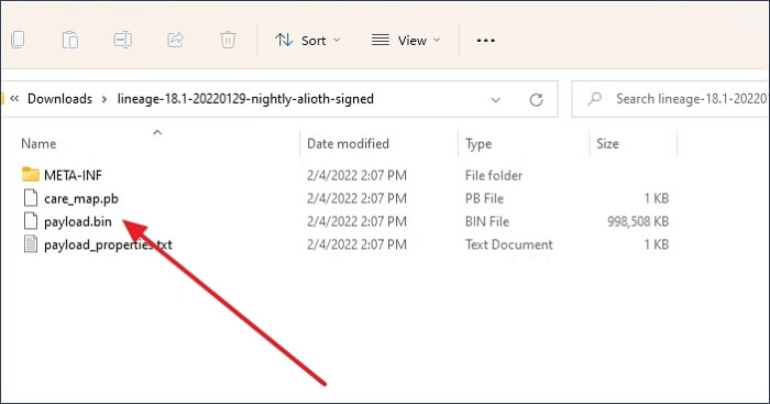770x404 pixels.
Task: Click the Size column header
Action: point(608,144)
